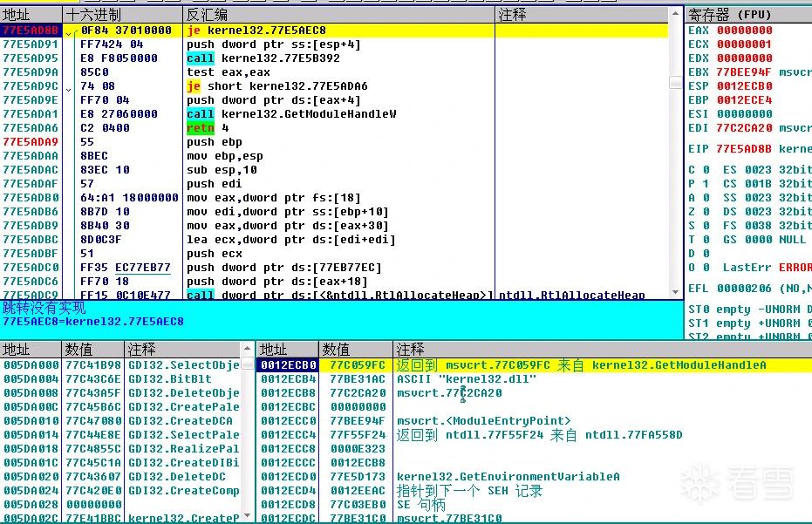Click the 注释 header in the stack pane
812x524 pixels.
603,349
